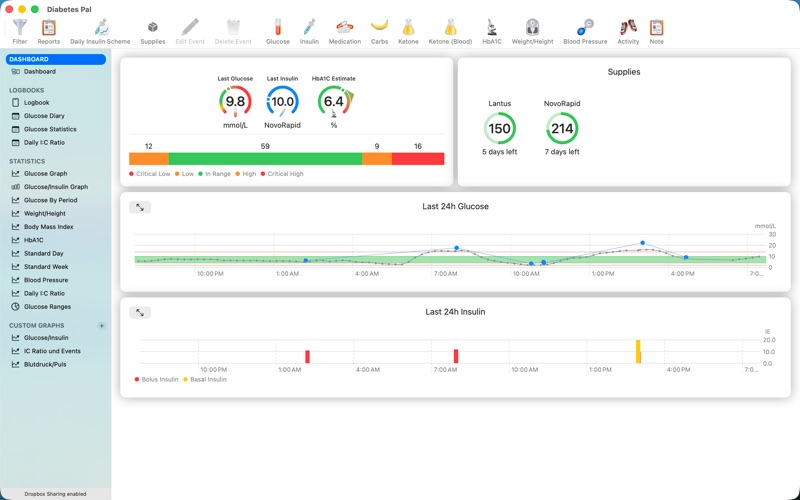The width and height of the screenshot is (800, 500).
Task: Click the NovoRapid supply ring showing 214
Action: 562,128
